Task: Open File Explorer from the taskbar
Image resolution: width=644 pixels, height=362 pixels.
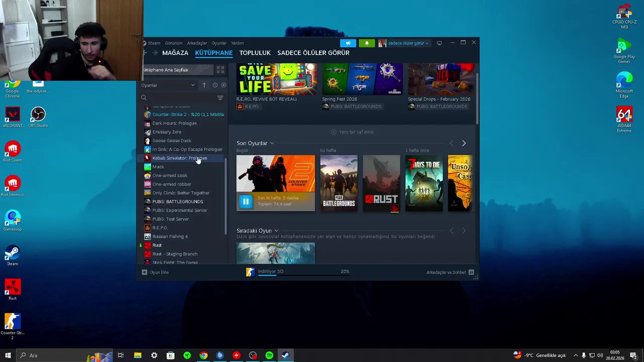Action: (x=137, y=355)
